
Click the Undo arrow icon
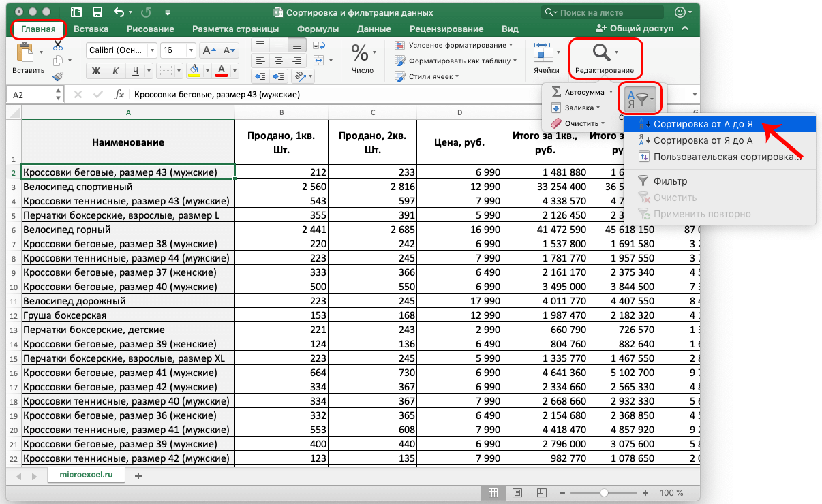pyautogui.click(x=120, y=12)
